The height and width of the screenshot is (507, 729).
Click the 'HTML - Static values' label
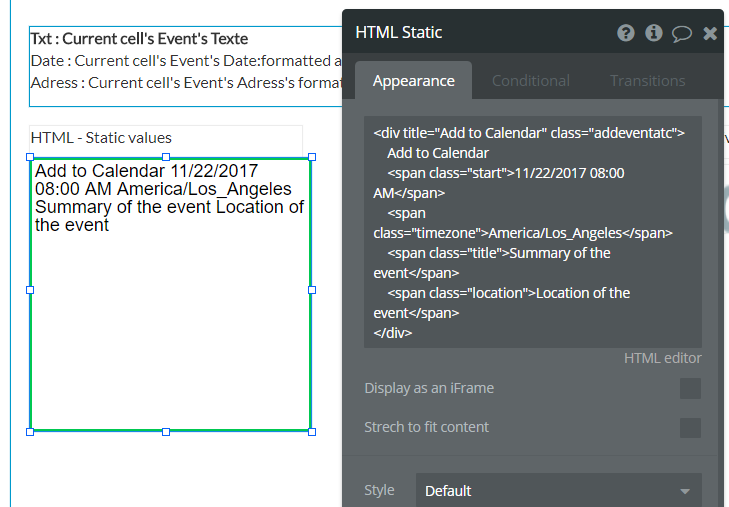(x=101, y=138)
